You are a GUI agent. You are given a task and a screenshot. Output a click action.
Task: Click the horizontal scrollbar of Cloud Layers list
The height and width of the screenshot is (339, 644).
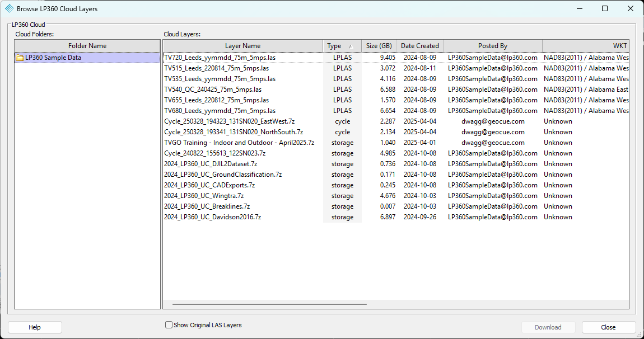pos(269,304)
